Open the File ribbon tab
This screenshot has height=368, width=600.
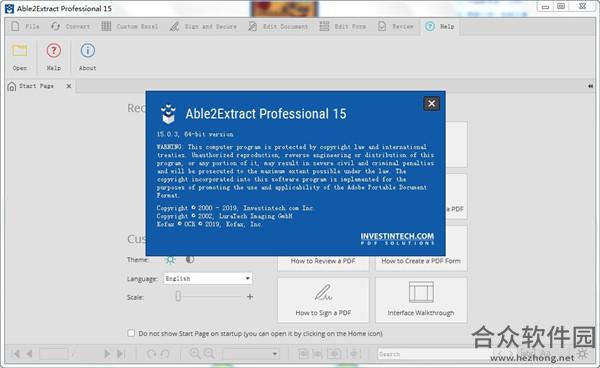(25, 26)
